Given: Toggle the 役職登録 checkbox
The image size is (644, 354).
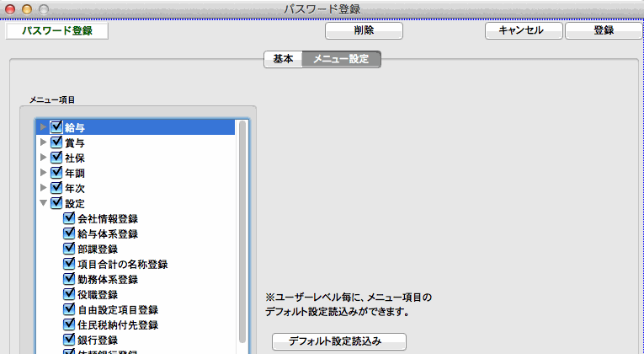Looking at the screenshot, I should (x=70, y=294).
